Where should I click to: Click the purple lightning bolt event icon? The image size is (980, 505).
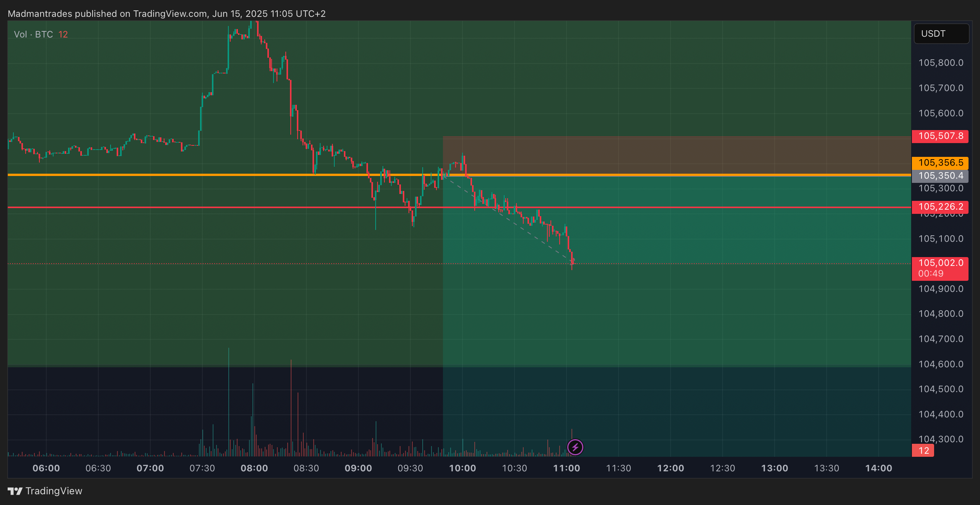point(575,447)
